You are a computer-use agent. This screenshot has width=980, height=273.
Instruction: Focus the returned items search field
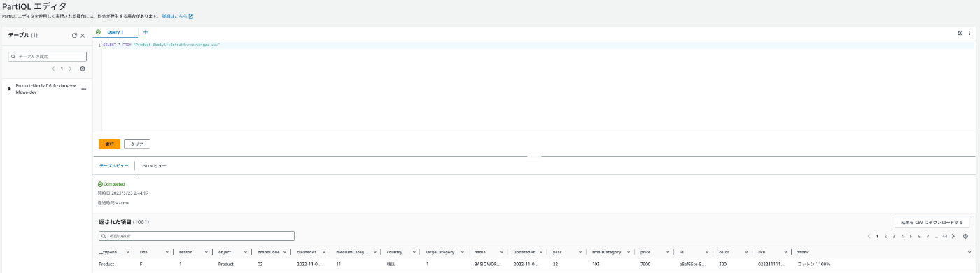point(197,236)
